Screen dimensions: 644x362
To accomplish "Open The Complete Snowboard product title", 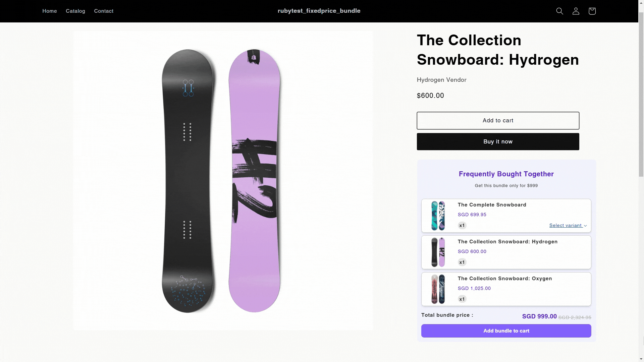I will coord(492,205).
